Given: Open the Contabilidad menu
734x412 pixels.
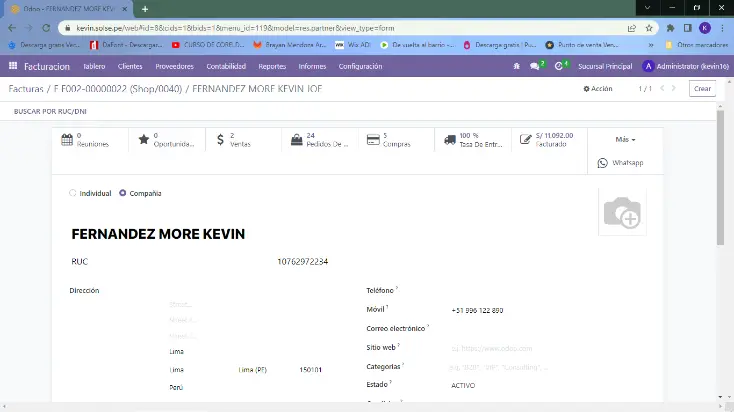Looking at the screenshot, I should [x=226, y=66].
